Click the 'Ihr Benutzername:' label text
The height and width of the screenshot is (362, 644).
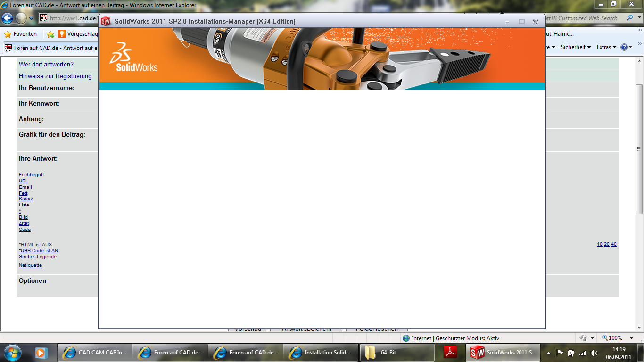(47, 88)
